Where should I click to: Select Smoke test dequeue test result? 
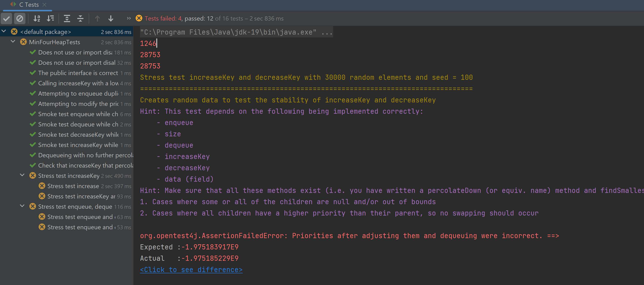tap(78, 124)
